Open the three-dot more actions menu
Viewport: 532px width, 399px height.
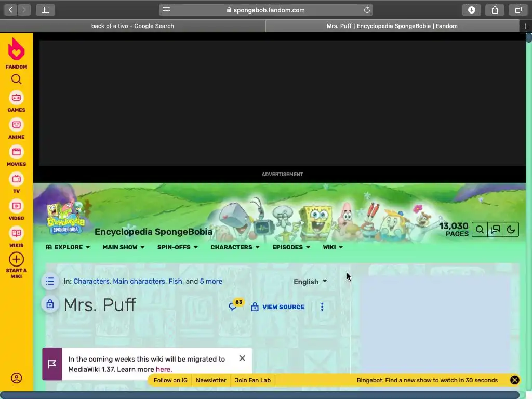click(322, 307)
